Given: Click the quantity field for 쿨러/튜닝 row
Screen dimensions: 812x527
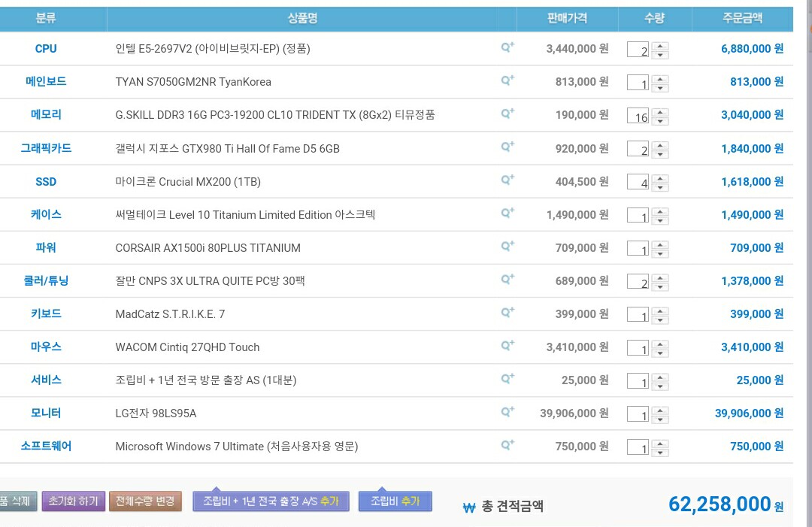Looking at the screenshot, I should click(x=638, y=282).
